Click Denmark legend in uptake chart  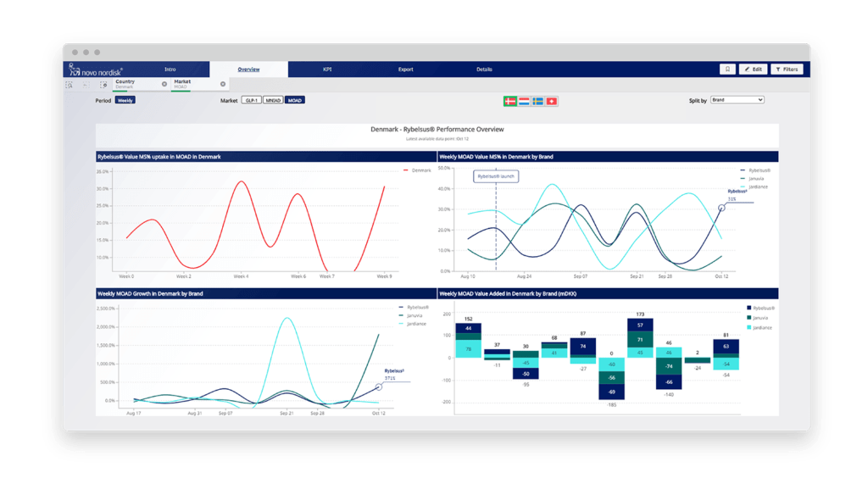417,170
